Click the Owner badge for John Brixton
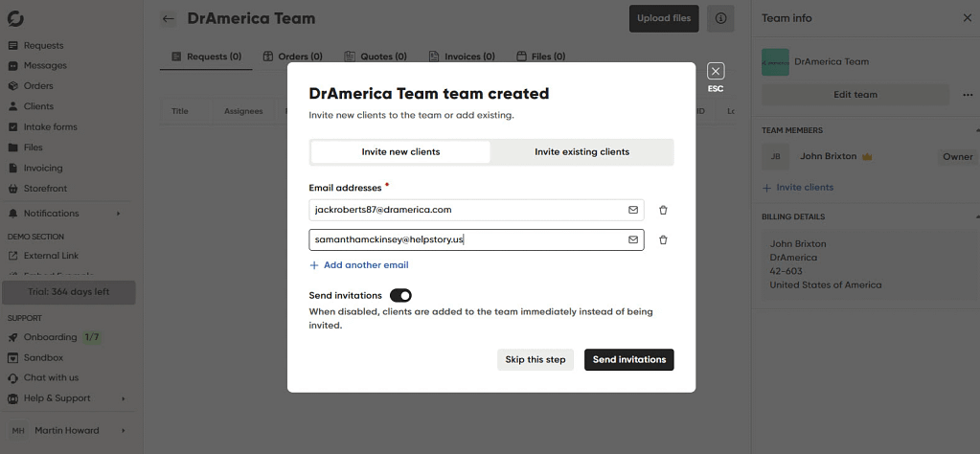Screen dimensions: 980x454 tap(958, 157)
